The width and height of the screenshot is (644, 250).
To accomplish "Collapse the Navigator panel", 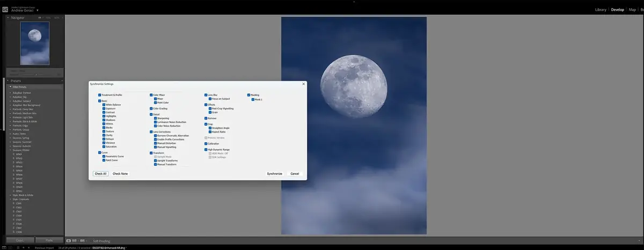I will coord(8,18).
